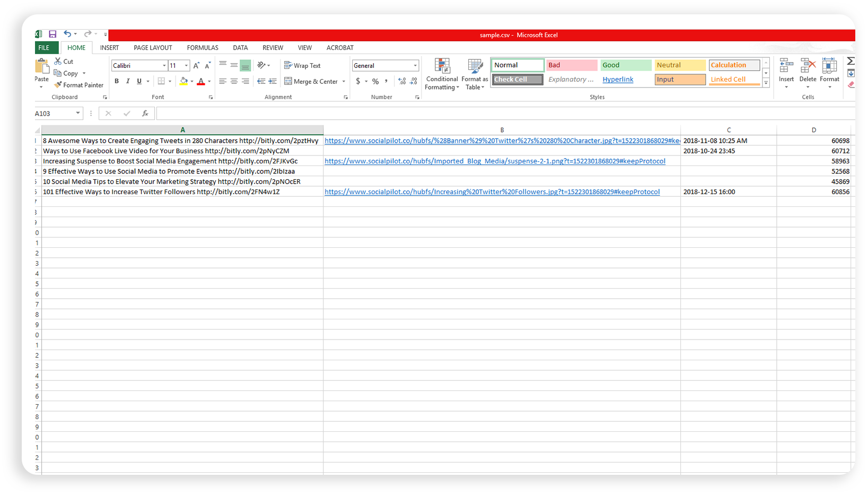Apply the Check Cell style

(x=518, y=80)
